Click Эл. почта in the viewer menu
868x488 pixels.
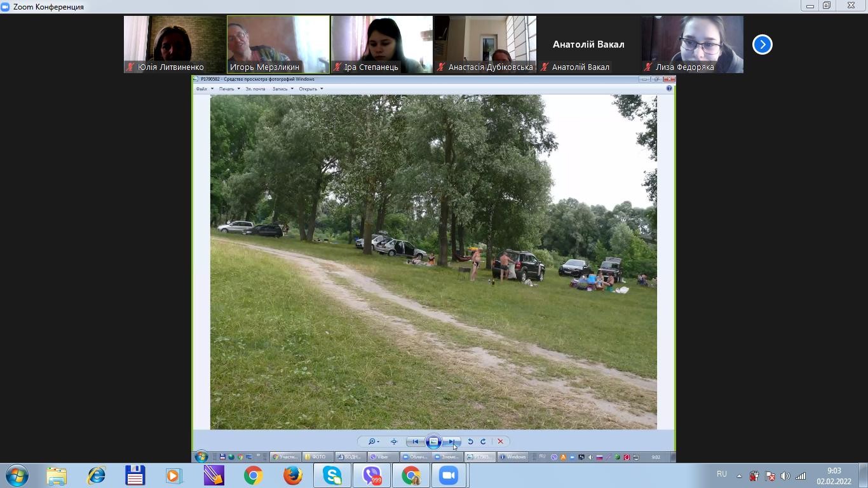click(x=255, y=89)
